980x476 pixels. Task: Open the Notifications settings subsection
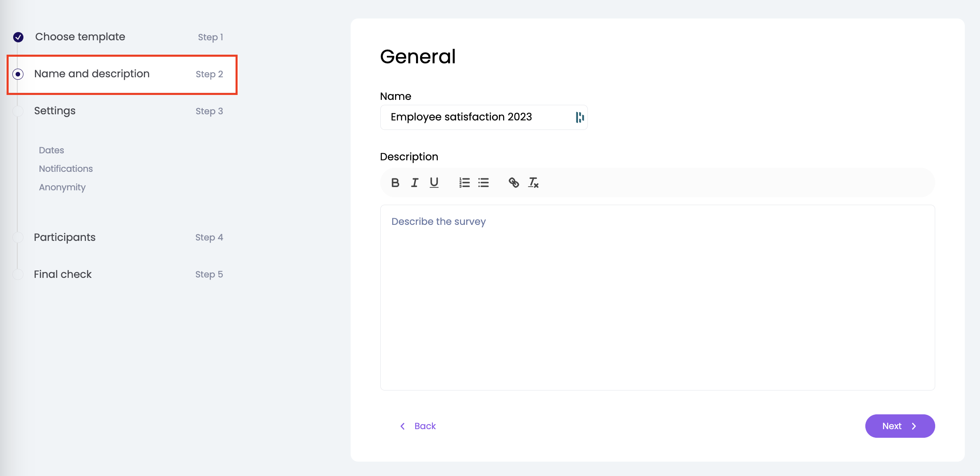(66, 169)
